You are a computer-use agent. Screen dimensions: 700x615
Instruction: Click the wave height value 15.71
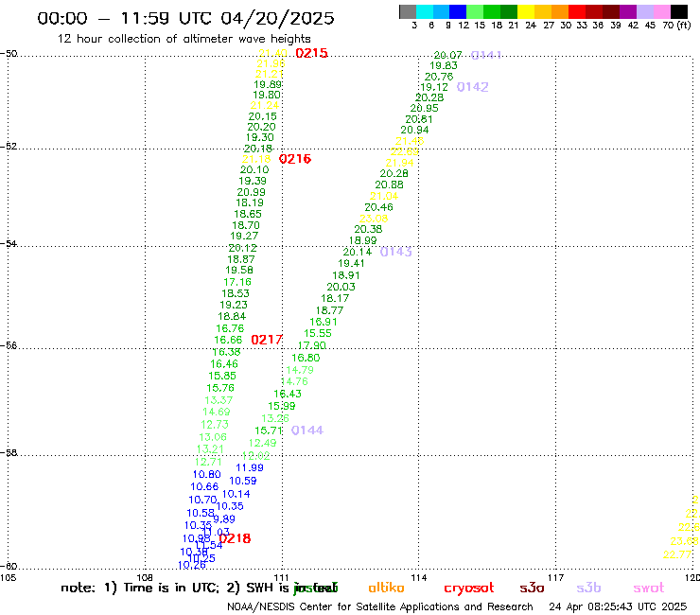(x=269, y=430)
